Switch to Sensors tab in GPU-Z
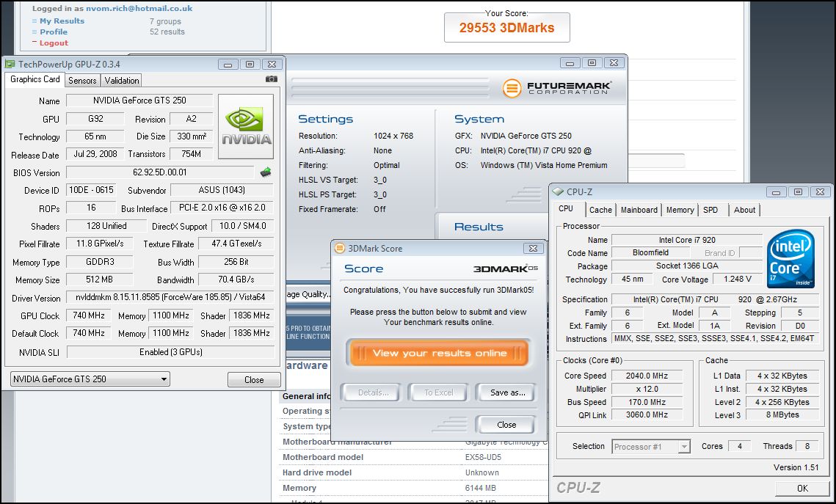Screen dimensions: 836x504 pos(83,81)
